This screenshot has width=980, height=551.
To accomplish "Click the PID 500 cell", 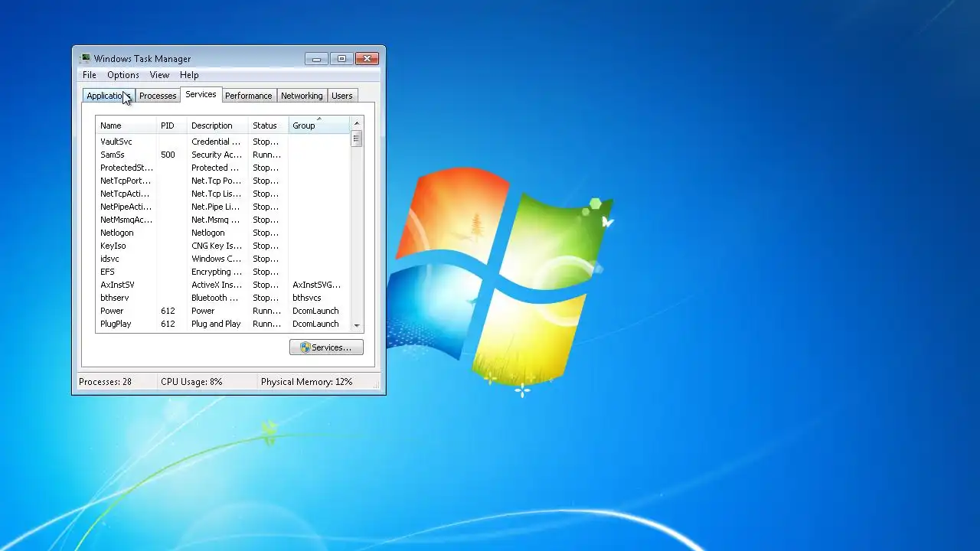I will [168, 155].
